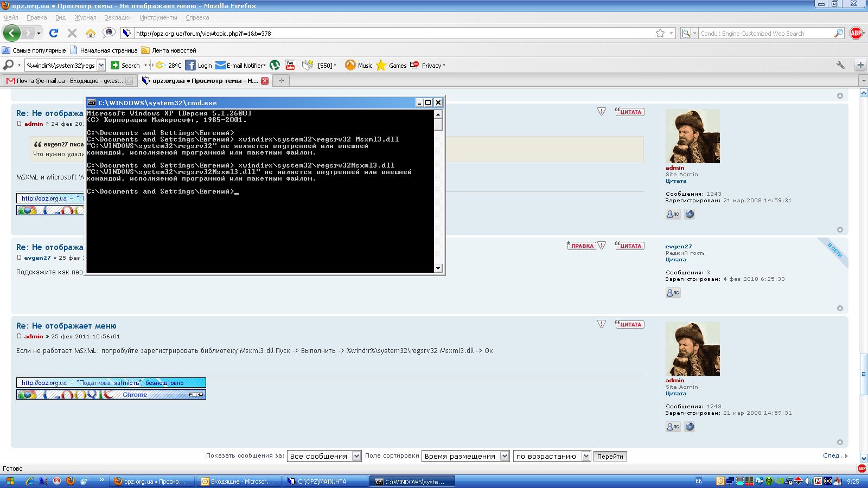Click the Stop loading X icon
Image resolution: width=868 pixels, height=488 pixels.
72,33
